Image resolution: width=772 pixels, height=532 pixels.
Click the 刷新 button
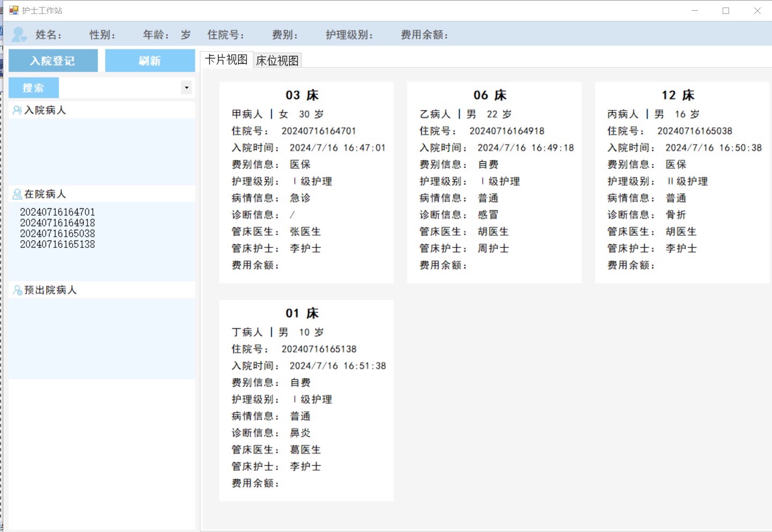(x=150, y=61)
